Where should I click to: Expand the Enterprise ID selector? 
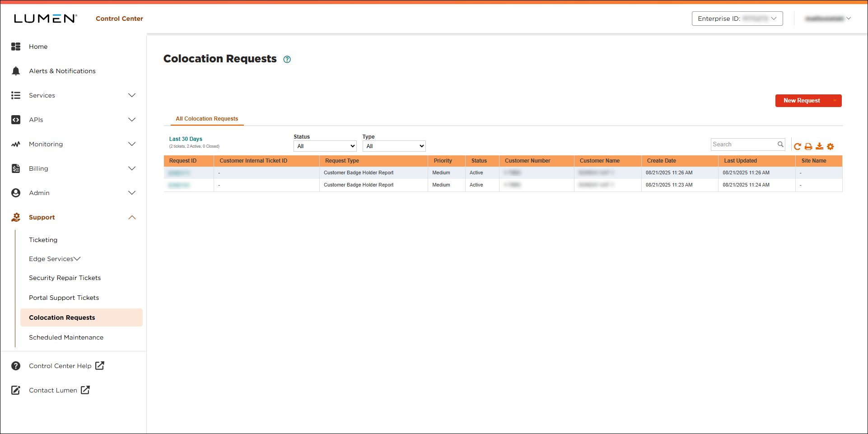tap(774, 19)
